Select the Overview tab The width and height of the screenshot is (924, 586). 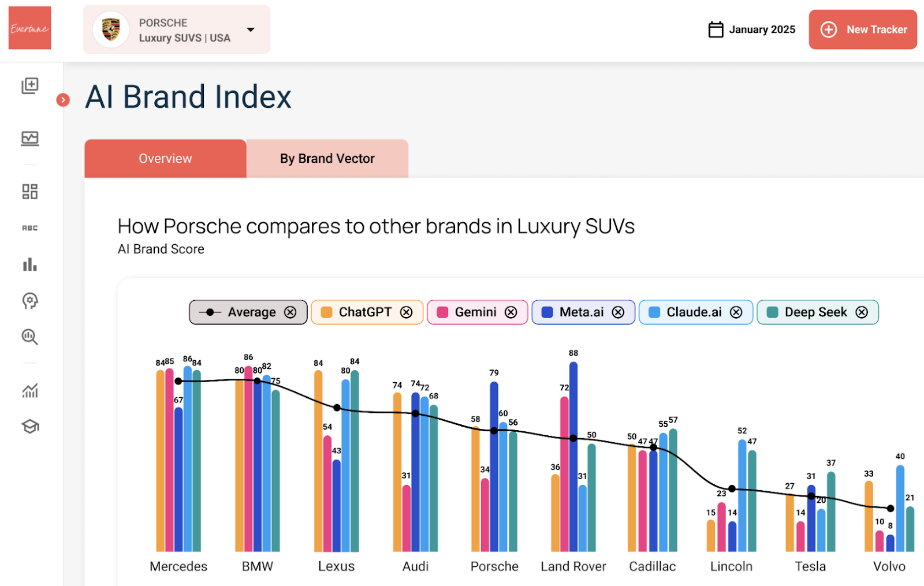[x=165, y=159]
